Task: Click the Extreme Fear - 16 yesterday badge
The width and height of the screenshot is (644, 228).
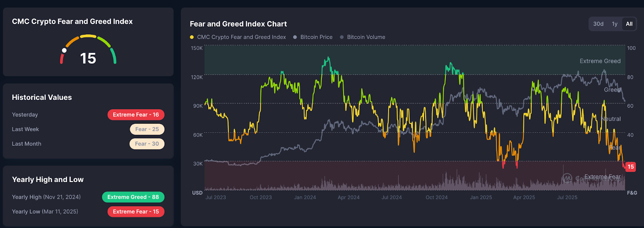Action: pos(136,115)
